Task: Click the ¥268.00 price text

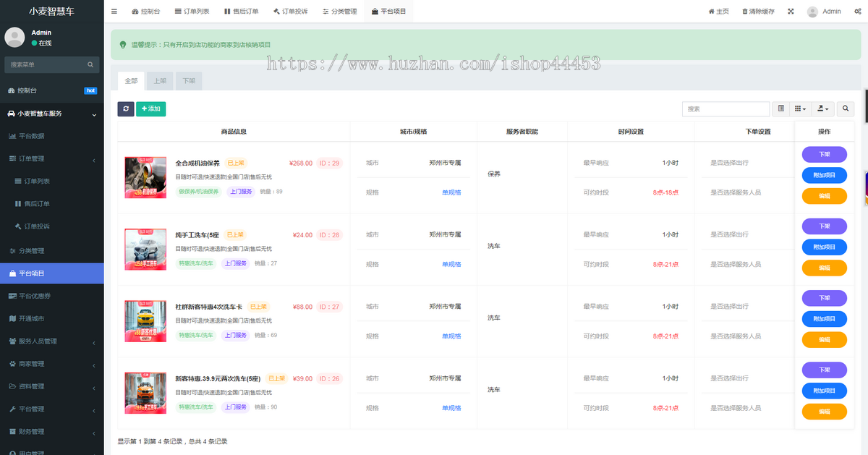Action: [301, 163]
